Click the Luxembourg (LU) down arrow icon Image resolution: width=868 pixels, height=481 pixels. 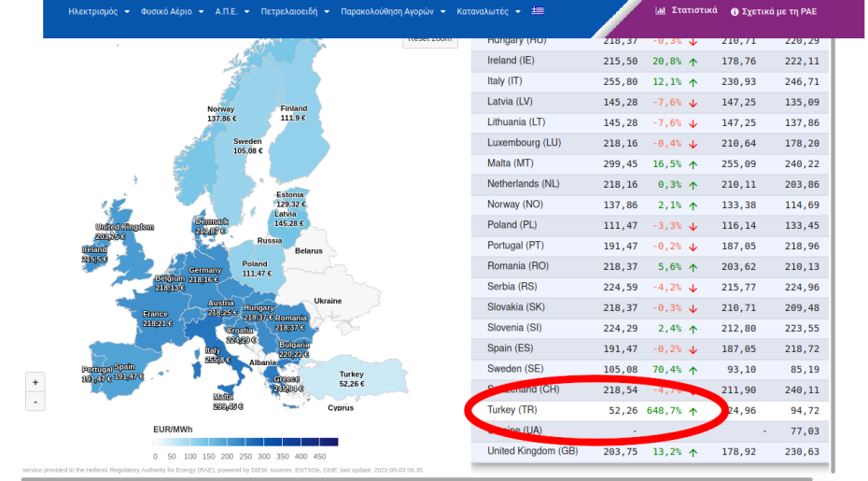(x=693, y=144)
